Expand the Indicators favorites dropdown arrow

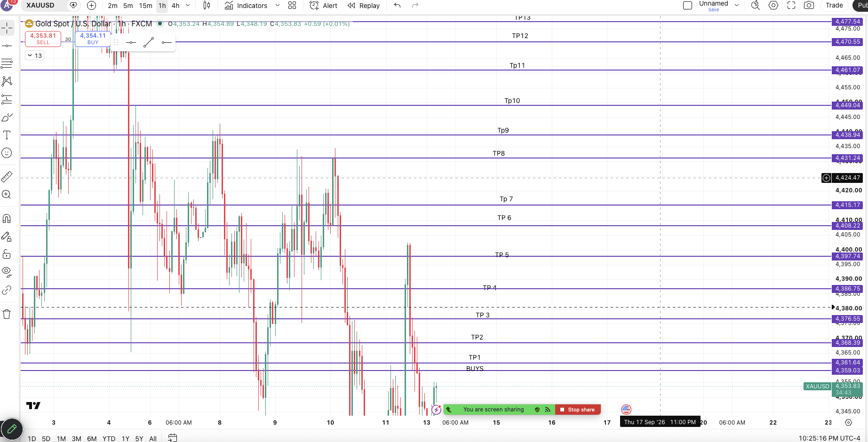pyautogui.click(x=277, y=6)
